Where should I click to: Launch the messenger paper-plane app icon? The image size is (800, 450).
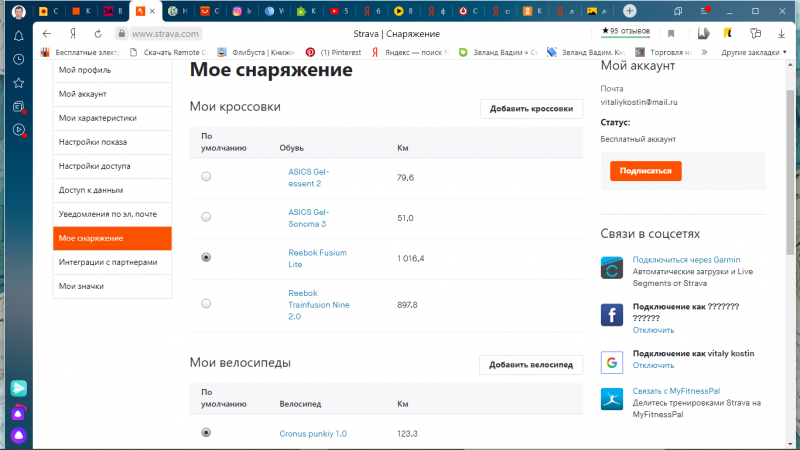(19, 388)
